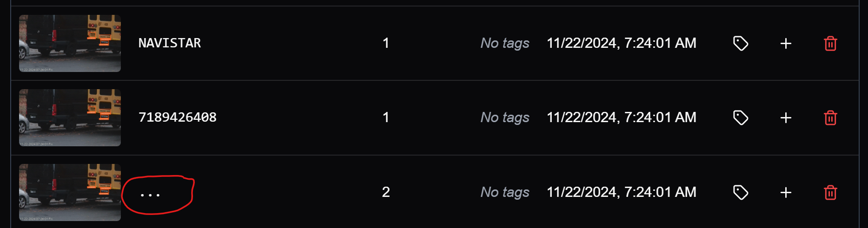
Task: Remove the 7189426408 entry via trash icon
Action: (830, 117)
